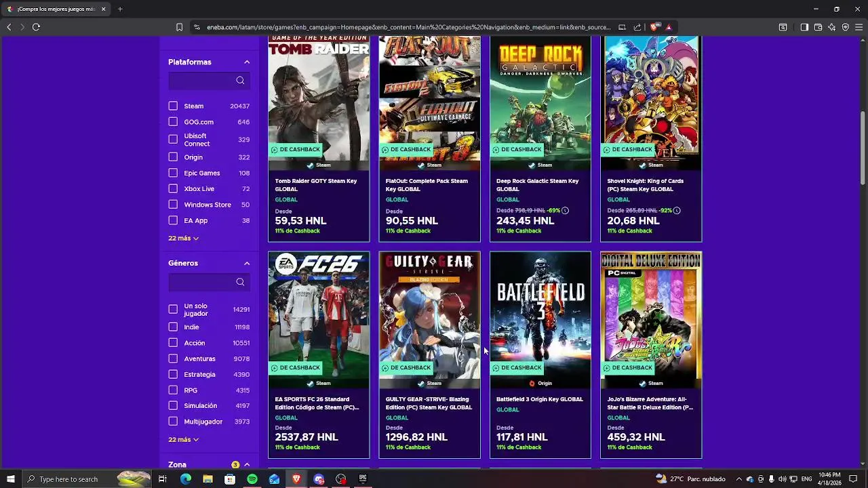This screenshot has height=488, width=868.
Task: Check the Steam platform filter
Action: 173,106
